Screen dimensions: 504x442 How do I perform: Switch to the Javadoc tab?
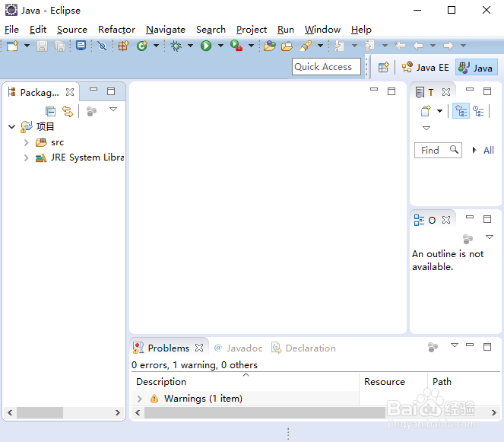[x=239, y=348]
